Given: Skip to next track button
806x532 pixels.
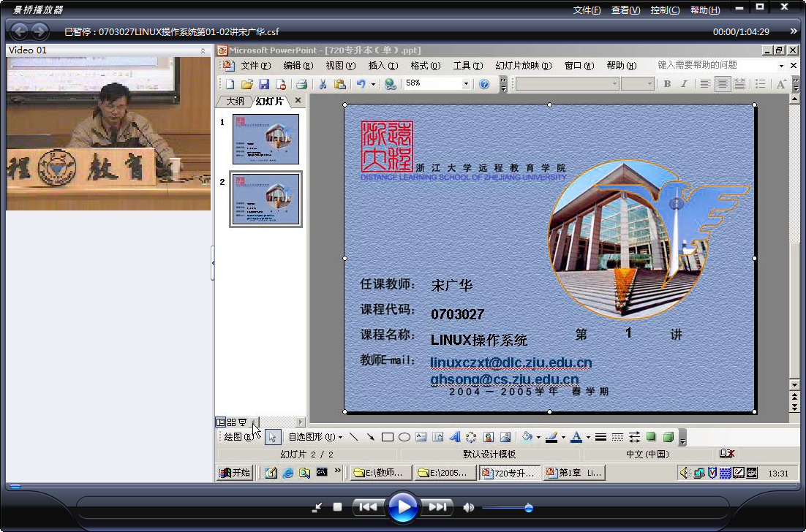Looking at the screenshot, I should pyautogui.click(x=437, y=507).
